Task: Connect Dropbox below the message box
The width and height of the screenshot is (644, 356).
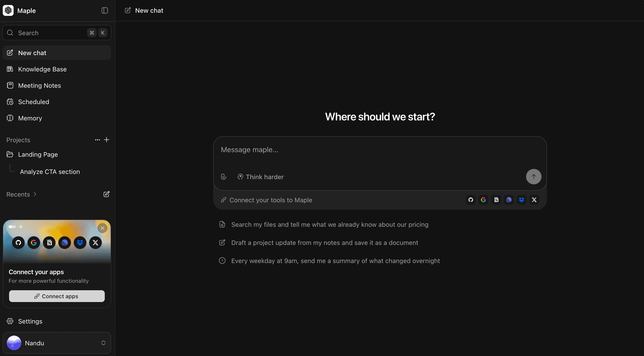Action: tap(522, 200)
